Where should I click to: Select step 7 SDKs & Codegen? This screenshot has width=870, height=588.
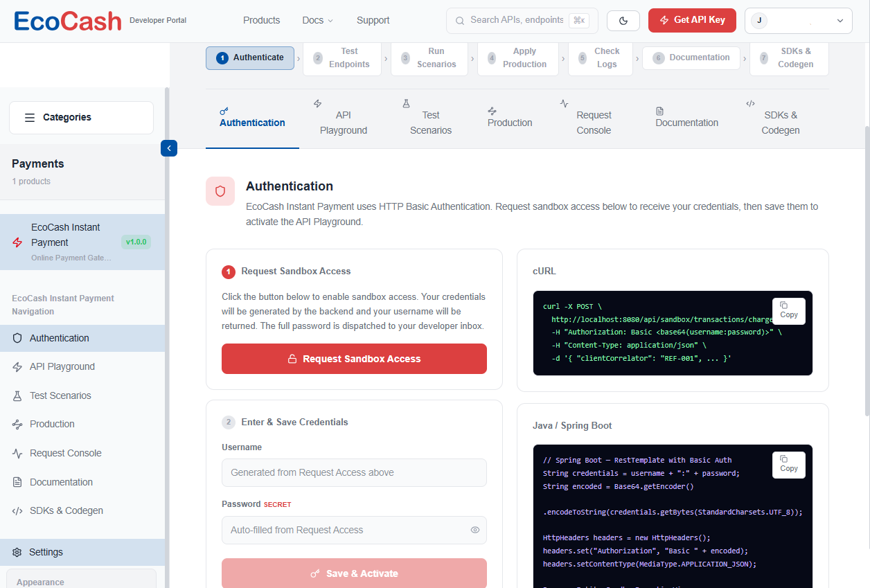coord(789,57)
